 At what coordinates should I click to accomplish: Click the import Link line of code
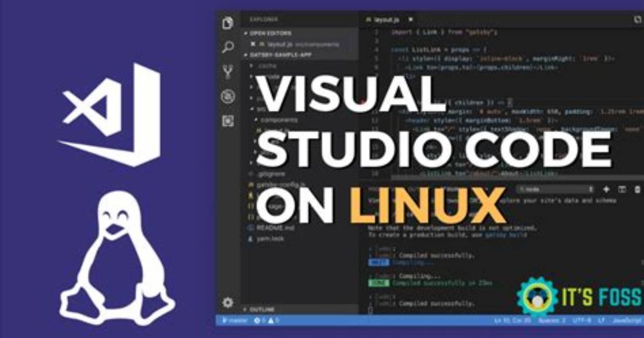click(x=444, y=32)
